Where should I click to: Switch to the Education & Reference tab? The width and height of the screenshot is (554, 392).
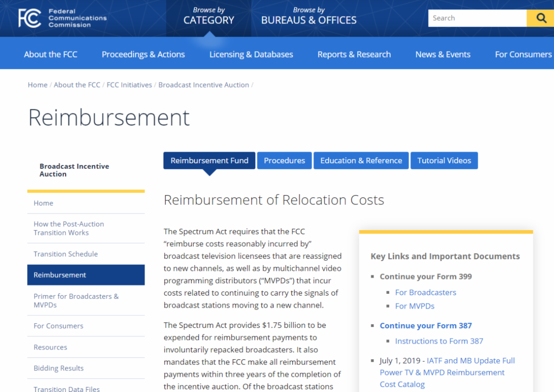click(361, 160)
